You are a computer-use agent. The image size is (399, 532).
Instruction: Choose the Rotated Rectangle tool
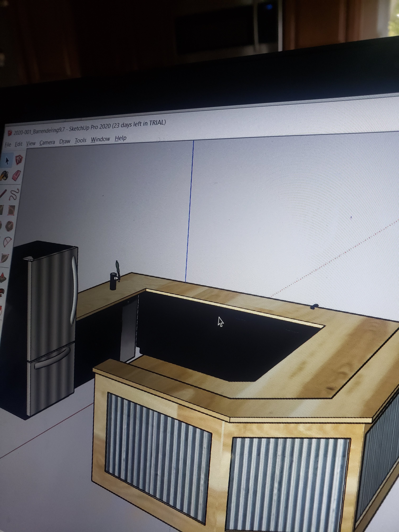click(x=11, y=210)
